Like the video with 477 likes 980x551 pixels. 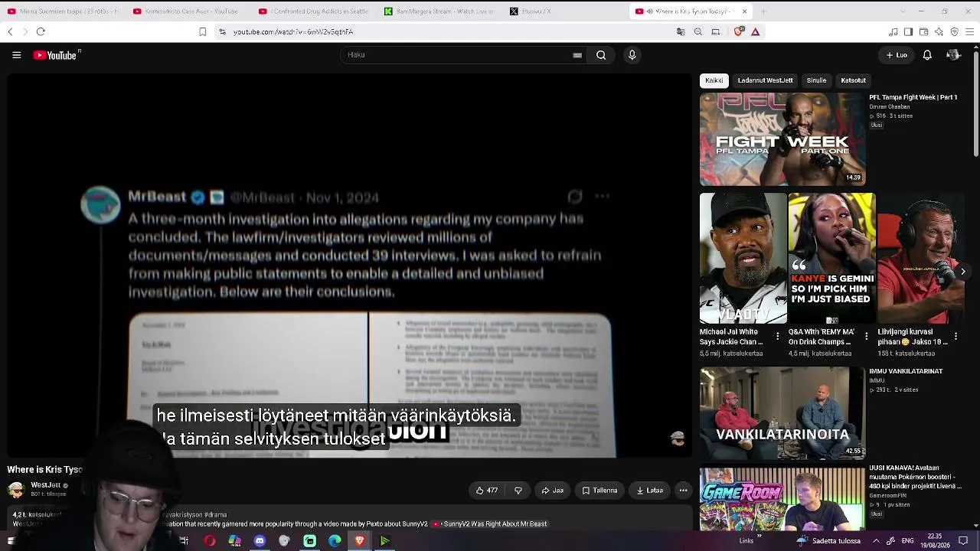point(487,491)
